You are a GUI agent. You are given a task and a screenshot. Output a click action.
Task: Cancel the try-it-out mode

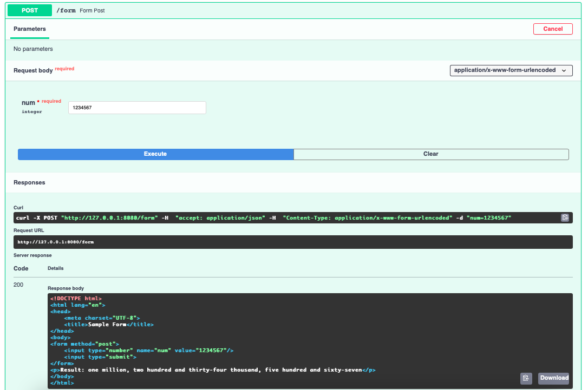[553, 29]
